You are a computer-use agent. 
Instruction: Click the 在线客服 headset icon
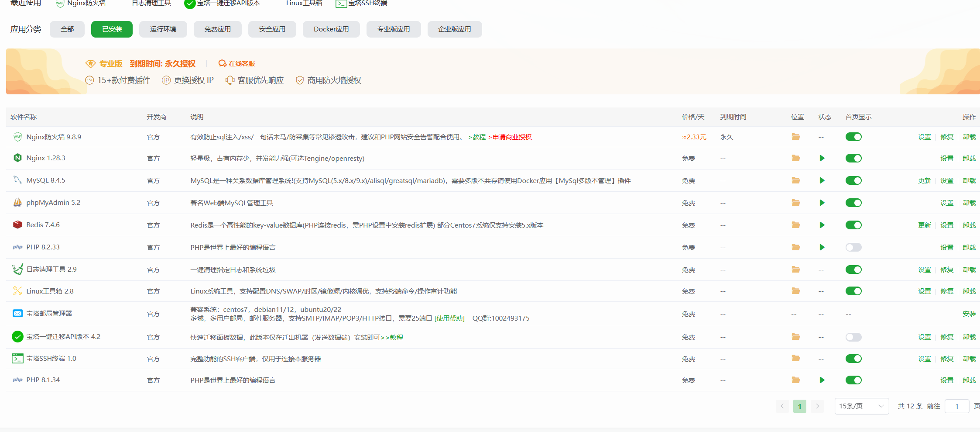(222, 63)
